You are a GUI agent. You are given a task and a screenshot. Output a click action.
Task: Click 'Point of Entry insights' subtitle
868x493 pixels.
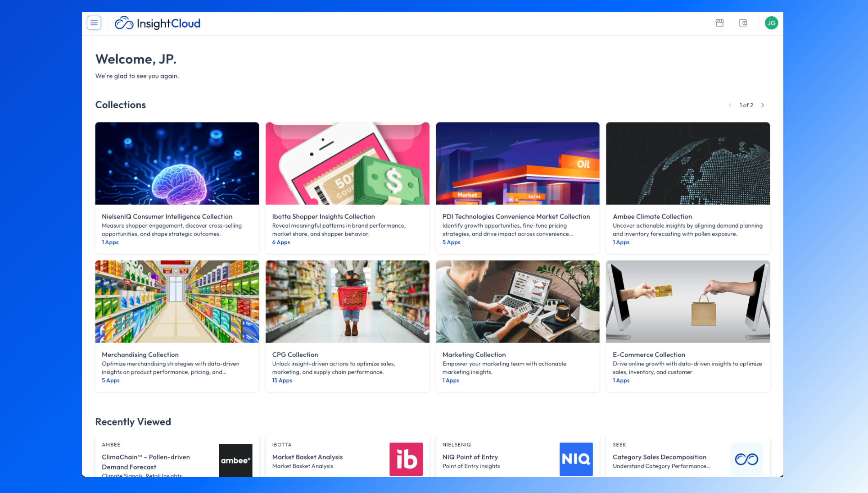pyautogui.click(x=471, y=466)
